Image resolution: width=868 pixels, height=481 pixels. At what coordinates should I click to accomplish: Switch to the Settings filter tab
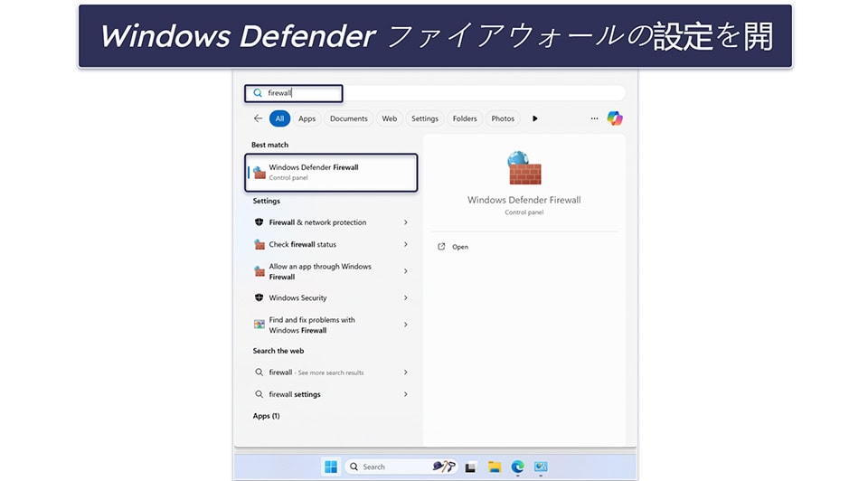[x=425, y=118]
